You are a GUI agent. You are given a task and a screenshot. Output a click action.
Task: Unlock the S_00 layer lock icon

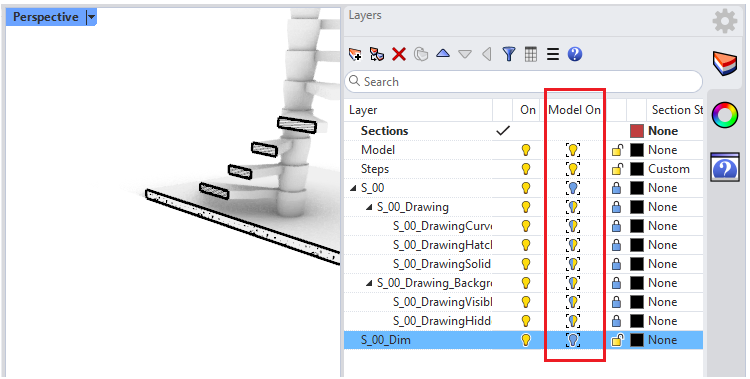coord(617,188)
